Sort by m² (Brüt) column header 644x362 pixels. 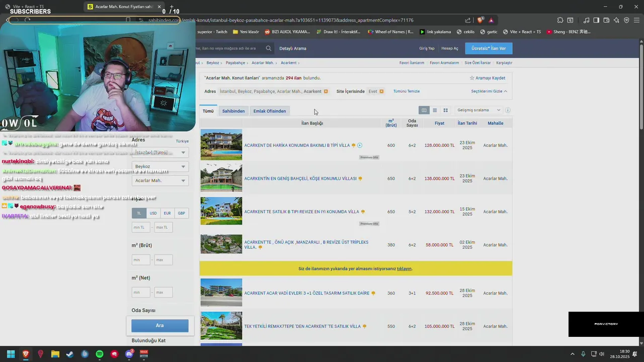(x=391, y=123)
